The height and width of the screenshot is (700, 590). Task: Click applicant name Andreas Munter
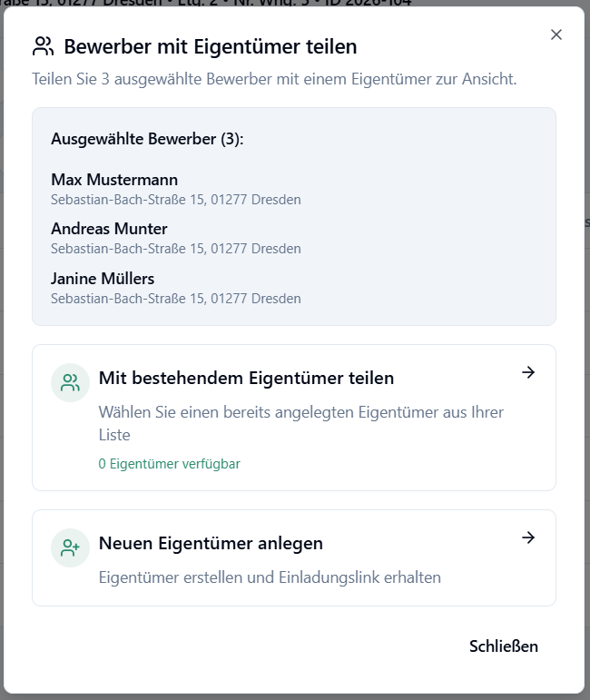[x=109, y=229]
